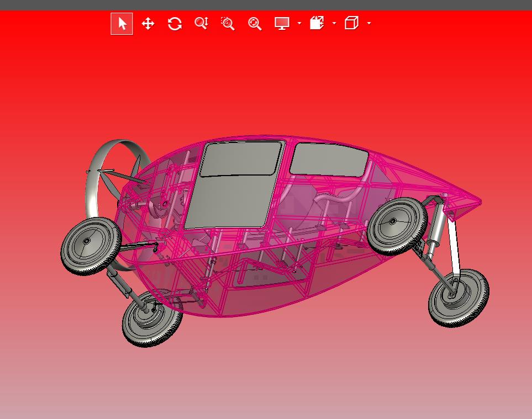The image size is (532, 419).
Task: Activate the pan move tool
Action: [x=148, y=24]
